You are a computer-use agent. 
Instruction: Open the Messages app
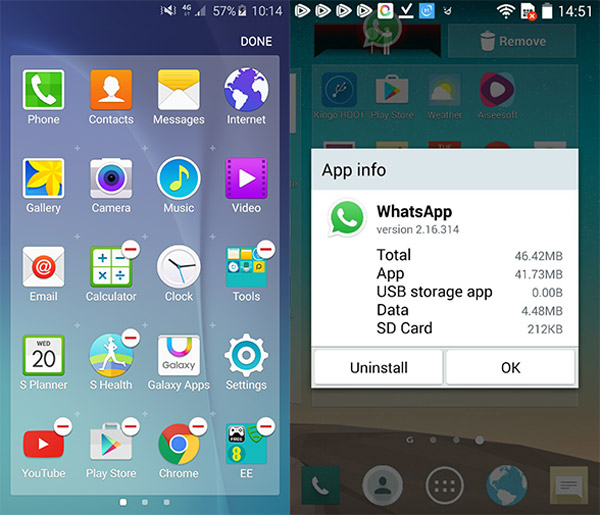point(179,90)
